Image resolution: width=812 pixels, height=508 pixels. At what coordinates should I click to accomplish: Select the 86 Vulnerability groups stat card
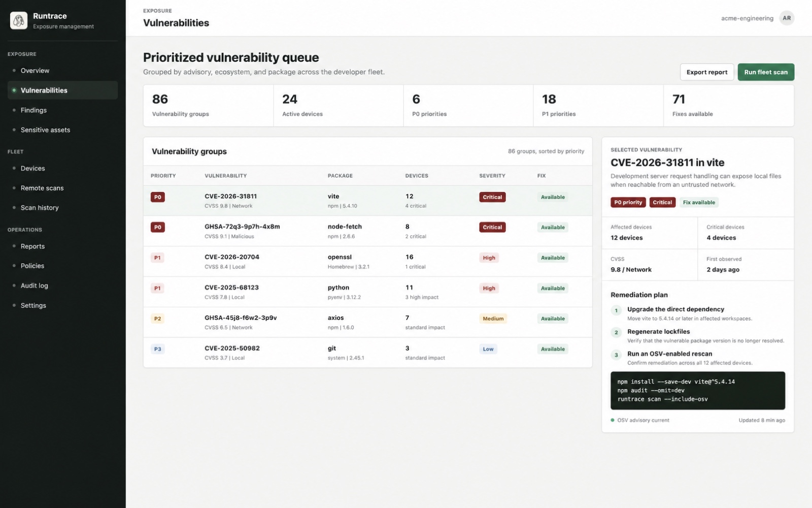coord(209,106)
